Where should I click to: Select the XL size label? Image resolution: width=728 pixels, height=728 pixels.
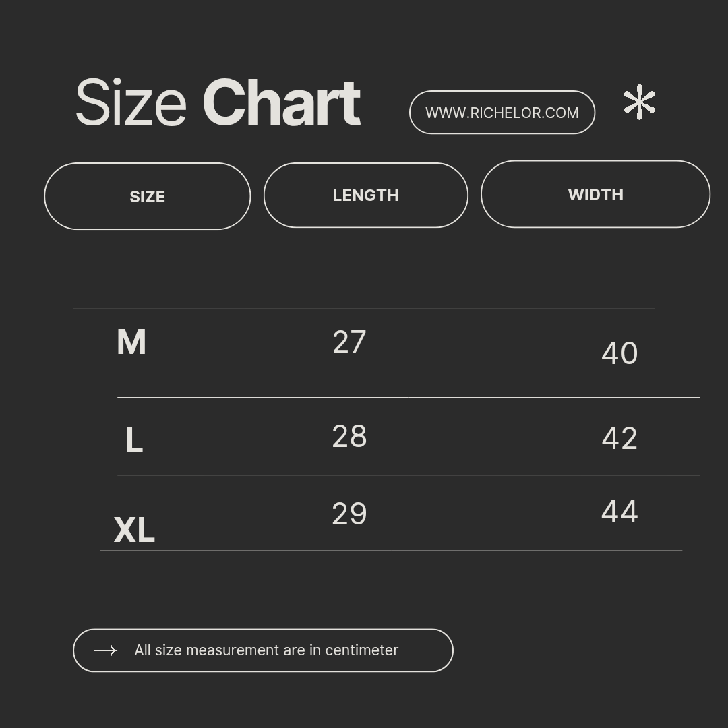tap(134, 530)
